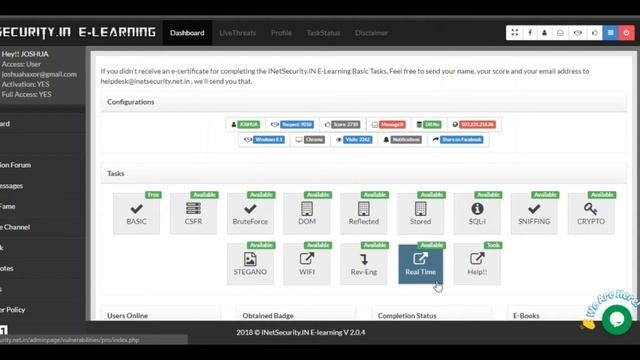The width and height of the screenshot is (640, 360).
Task: Open the STEGANO task tile
Action: pyautogui.click(x=250, y=264)
